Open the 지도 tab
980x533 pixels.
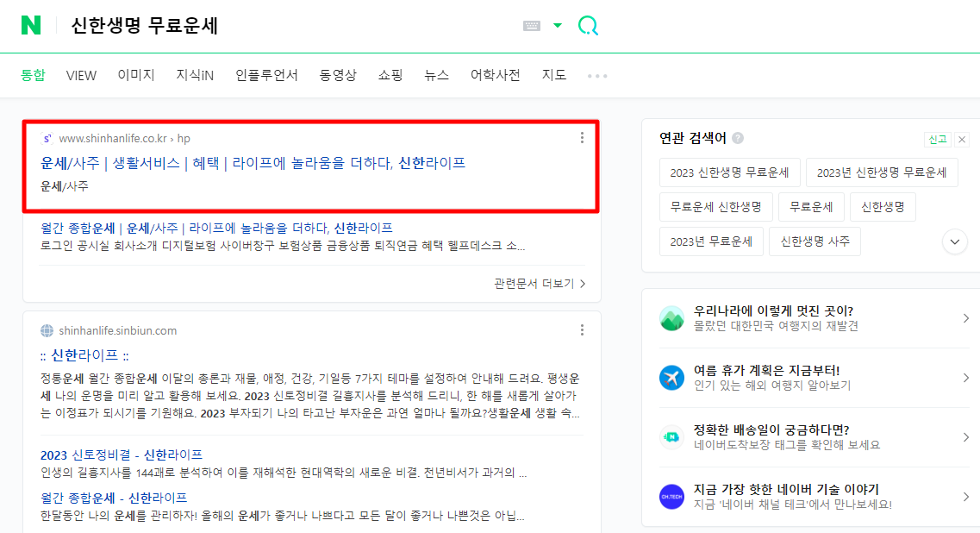coord(553,75)
